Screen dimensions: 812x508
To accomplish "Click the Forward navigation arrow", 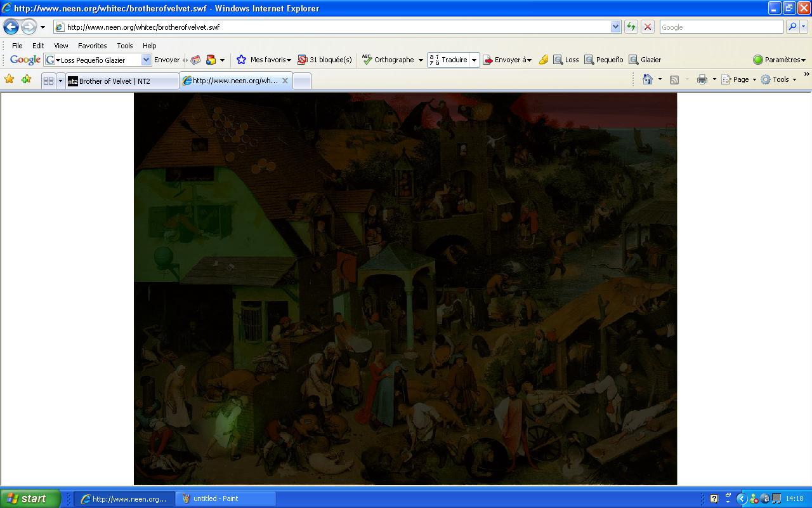I will [x=29, y=27].
